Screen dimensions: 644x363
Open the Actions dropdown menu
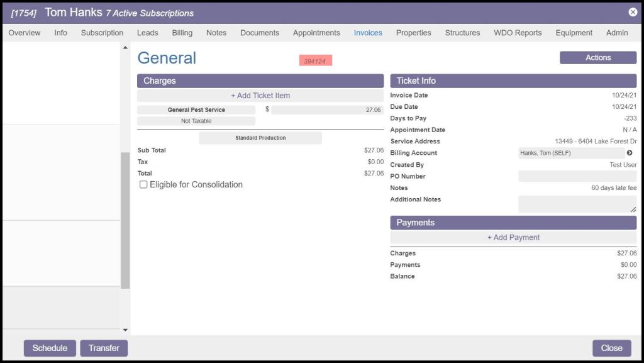tap(597, 58)
